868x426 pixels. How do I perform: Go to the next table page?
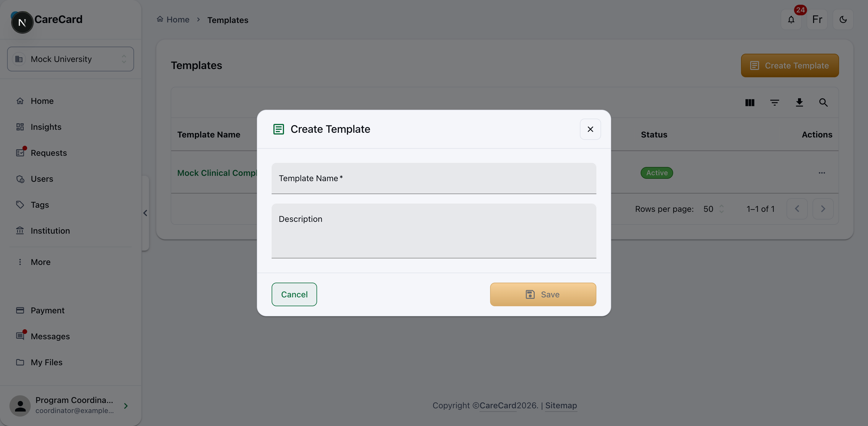(x=823, y=209)
